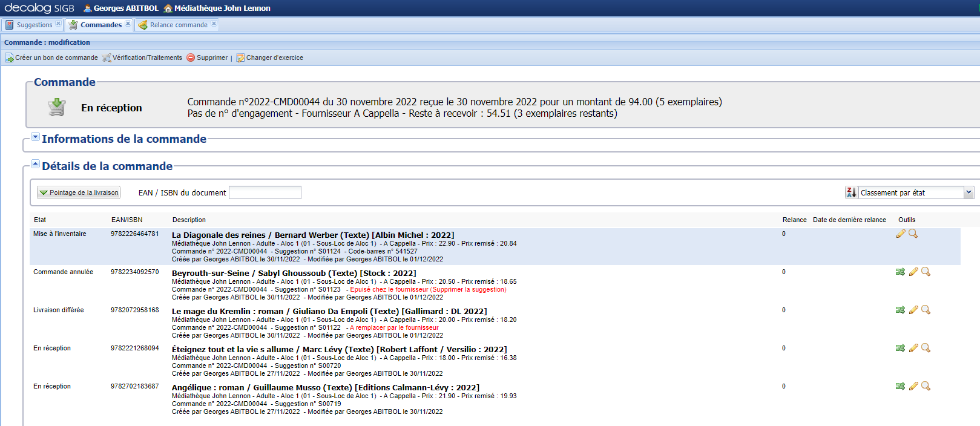Screen dimensions: 980x426
Task: Click A remplacer par le fournisseur note
Action: pyautogui.click(x=394, y=327)
